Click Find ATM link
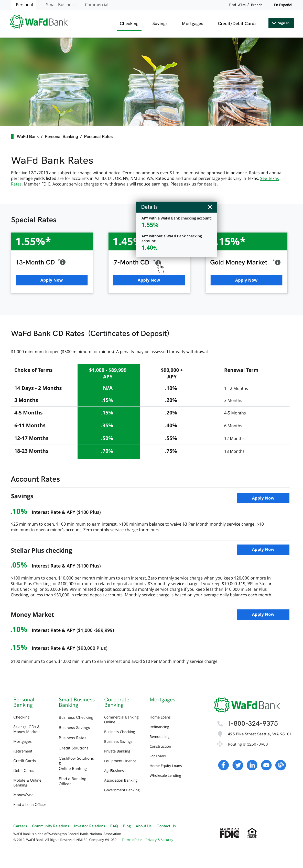Viewport: 303px width, 868px height. (x=237, y=5)
